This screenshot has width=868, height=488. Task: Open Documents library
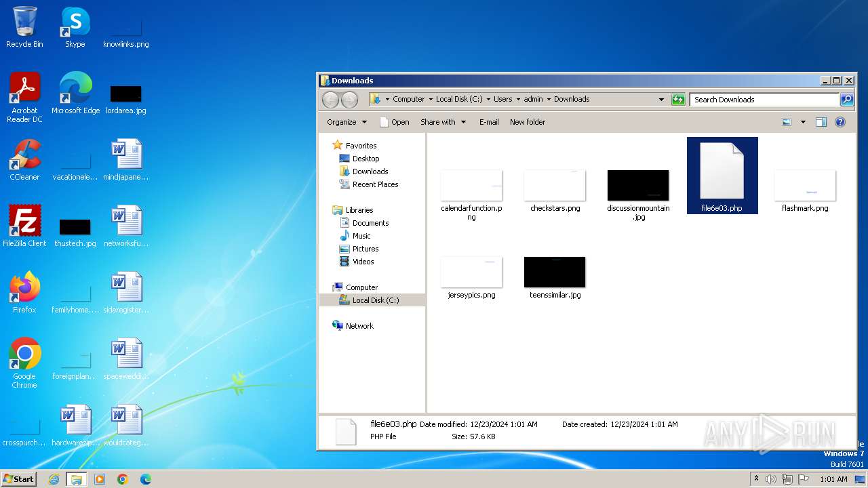click(x=370, y=223)
